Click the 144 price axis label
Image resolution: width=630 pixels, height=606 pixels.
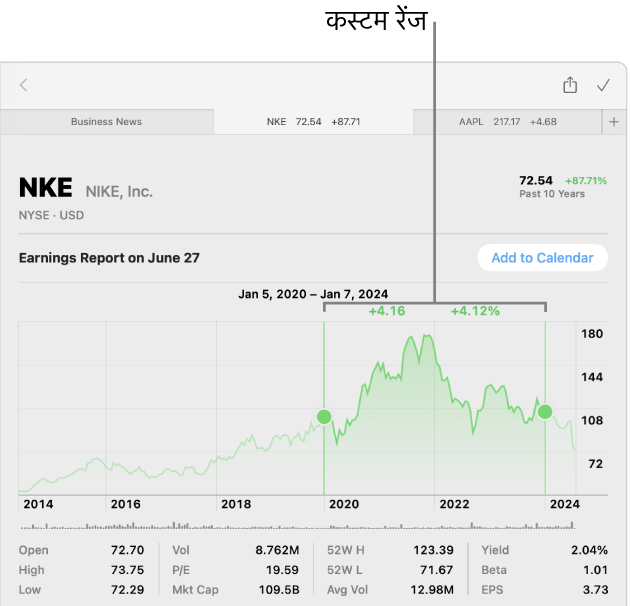point(592,377)
